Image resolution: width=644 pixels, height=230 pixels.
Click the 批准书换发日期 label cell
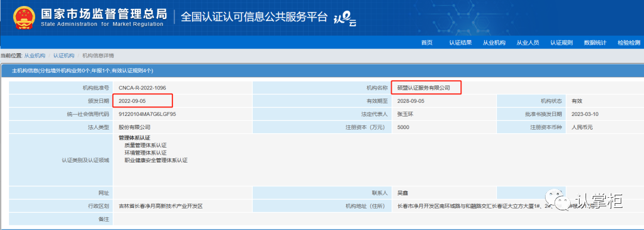click(x=531, y=114)
